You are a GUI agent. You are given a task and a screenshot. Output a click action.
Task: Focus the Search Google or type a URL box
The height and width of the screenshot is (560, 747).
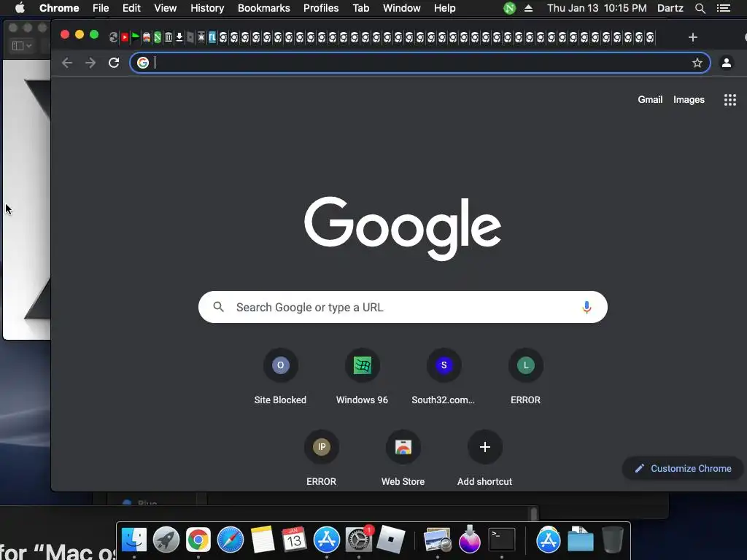pyautogui.click(x=403, y=307)
